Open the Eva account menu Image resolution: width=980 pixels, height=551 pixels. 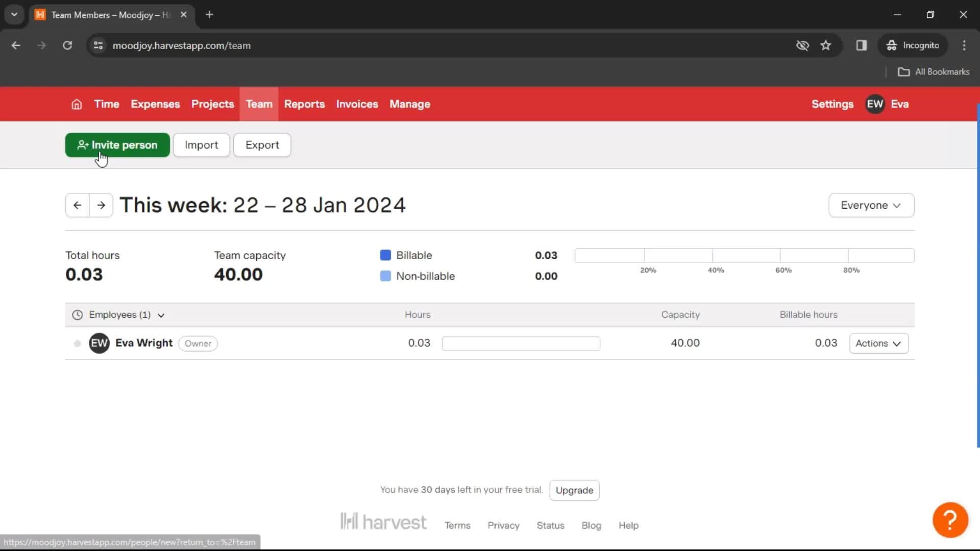click(x=899, y=104)
